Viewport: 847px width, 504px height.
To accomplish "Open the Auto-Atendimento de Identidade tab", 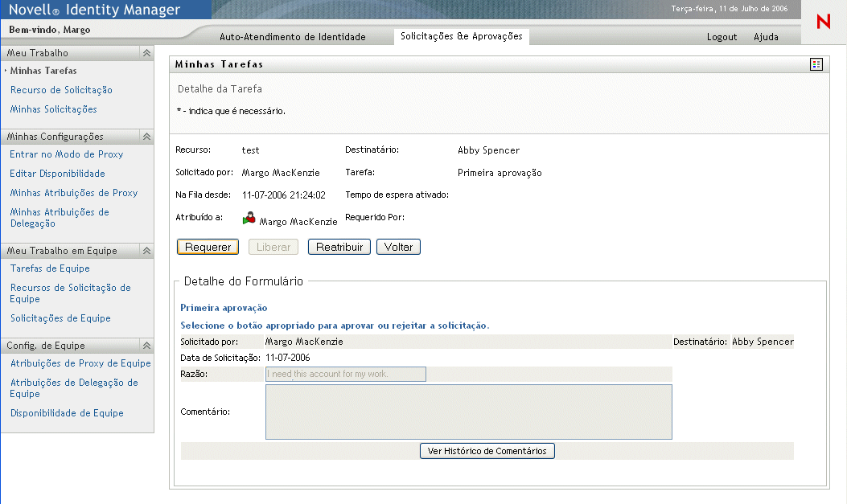I will click(293, 37).
